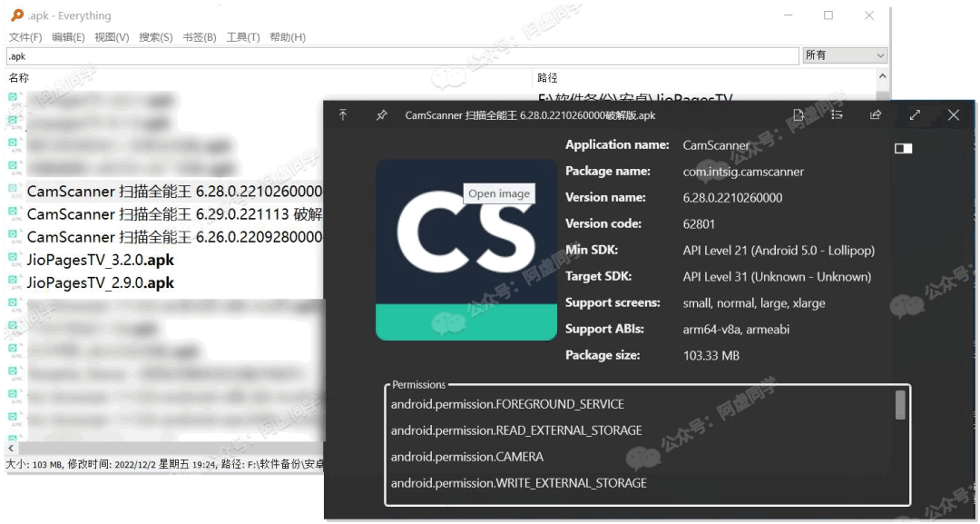Expand the 所有 filter dropdown
Screen dimensions: 980x524
[845, 55]
